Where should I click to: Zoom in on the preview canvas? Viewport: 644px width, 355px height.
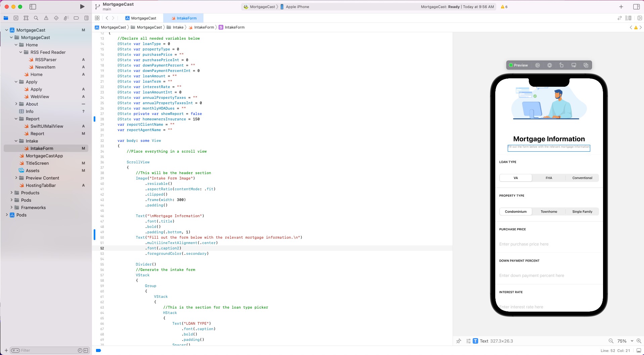639,341
